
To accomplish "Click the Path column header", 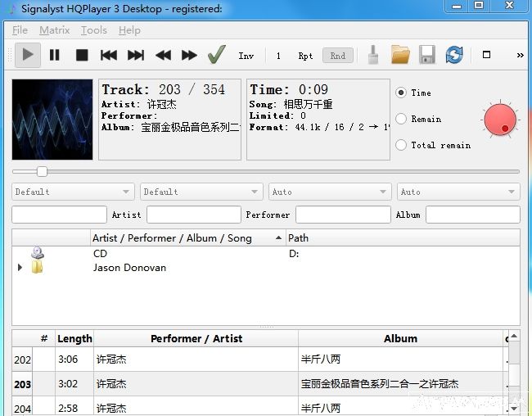I will tap(403, 237).
